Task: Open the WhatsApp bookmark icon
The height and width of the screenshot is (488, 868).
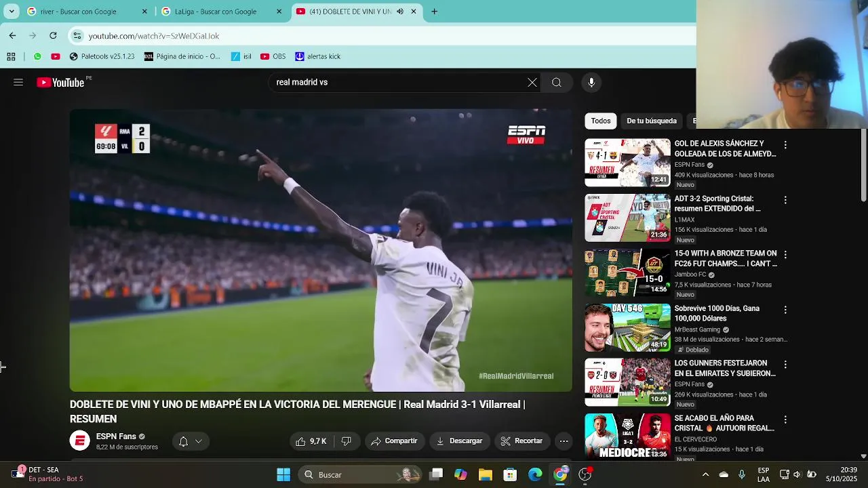Action: tap(37, 57)
